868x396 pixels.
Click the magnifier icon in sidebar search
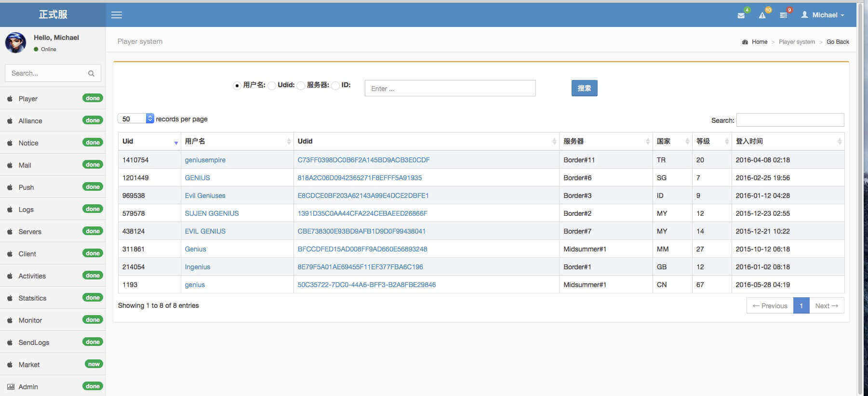(x=91, y=74)
